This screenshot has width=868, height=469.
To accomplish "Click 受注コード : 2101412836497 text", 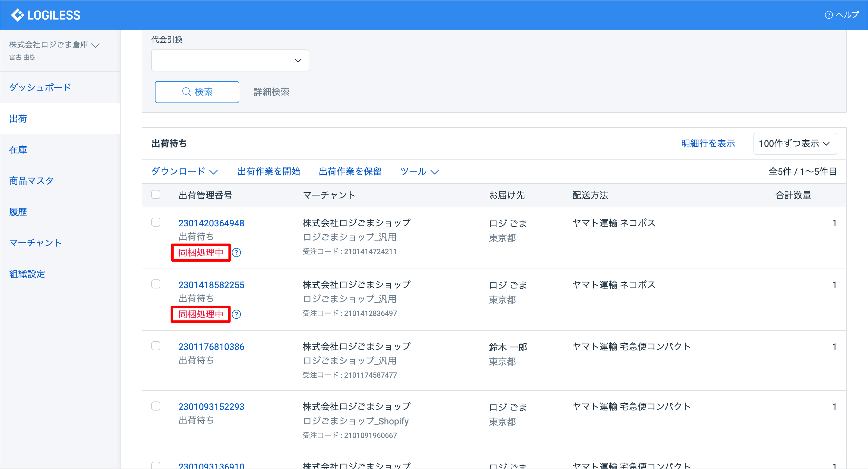I will click(x=349, y=313).
